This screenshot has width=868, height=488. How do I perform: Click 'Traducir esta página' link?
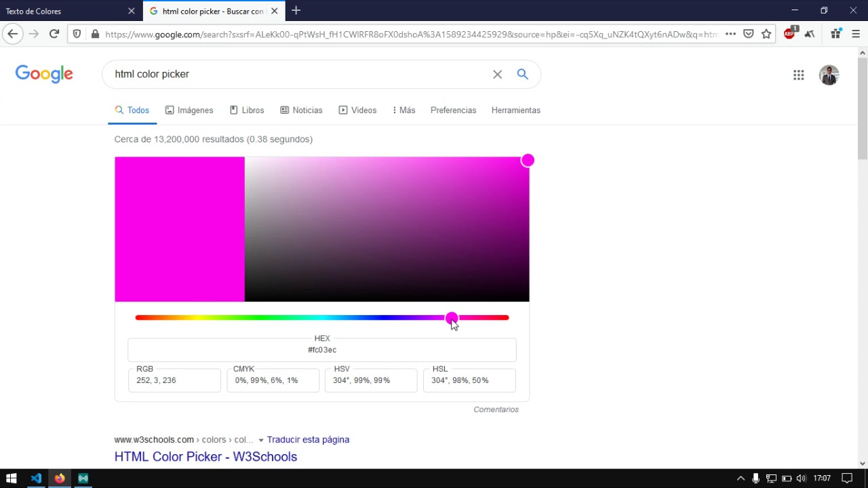308,439
